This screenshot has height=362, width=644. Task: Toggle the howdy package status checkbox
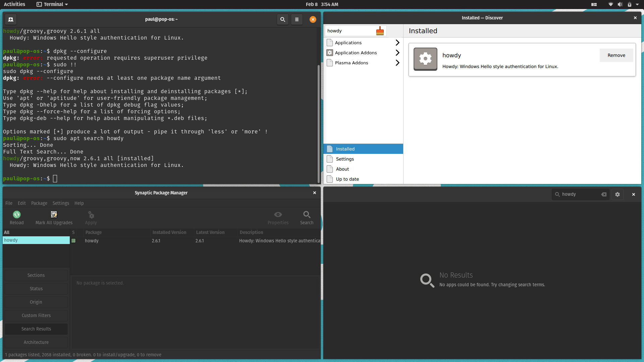[x=73, y=241]
